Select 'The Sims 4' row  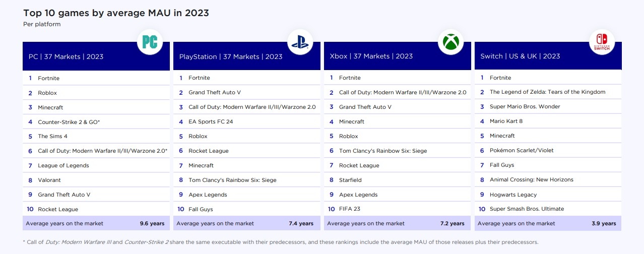[x=96, y=136]
